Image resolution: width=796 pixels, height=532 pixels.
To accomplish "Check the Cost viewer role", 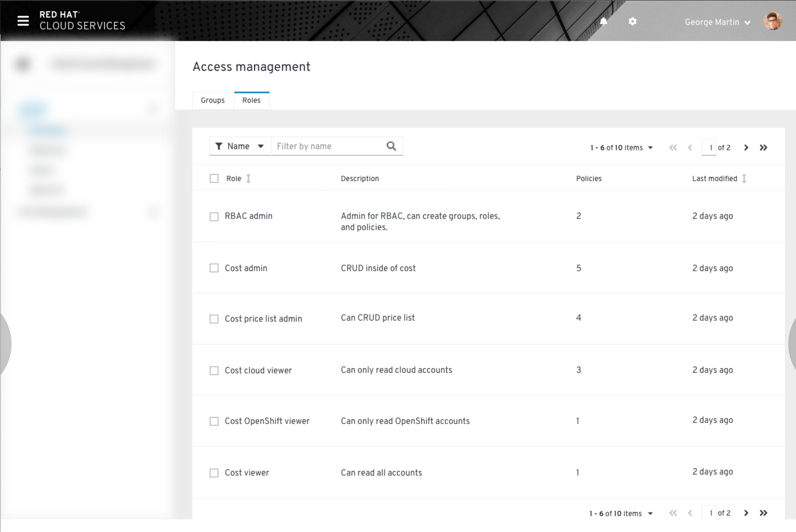I will point(214,472).
